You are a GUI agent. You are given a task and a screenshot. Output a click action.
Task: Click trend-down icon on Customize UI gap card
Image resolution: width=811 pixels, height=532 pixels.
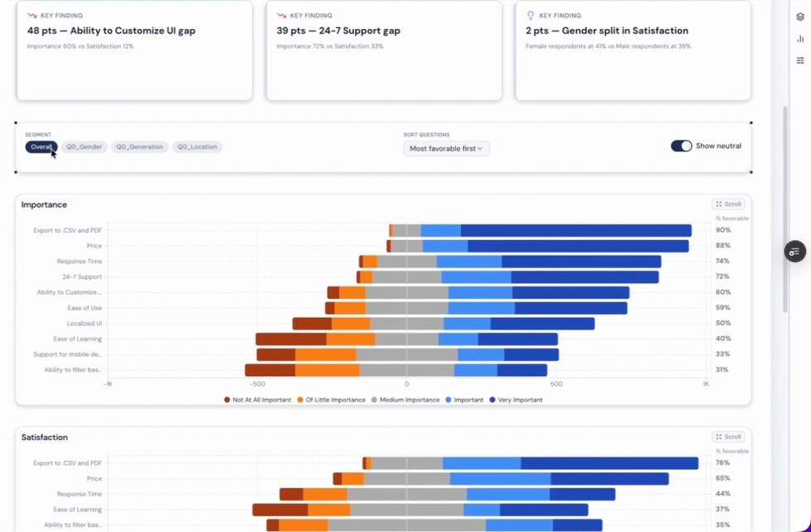tap(32, 16)
